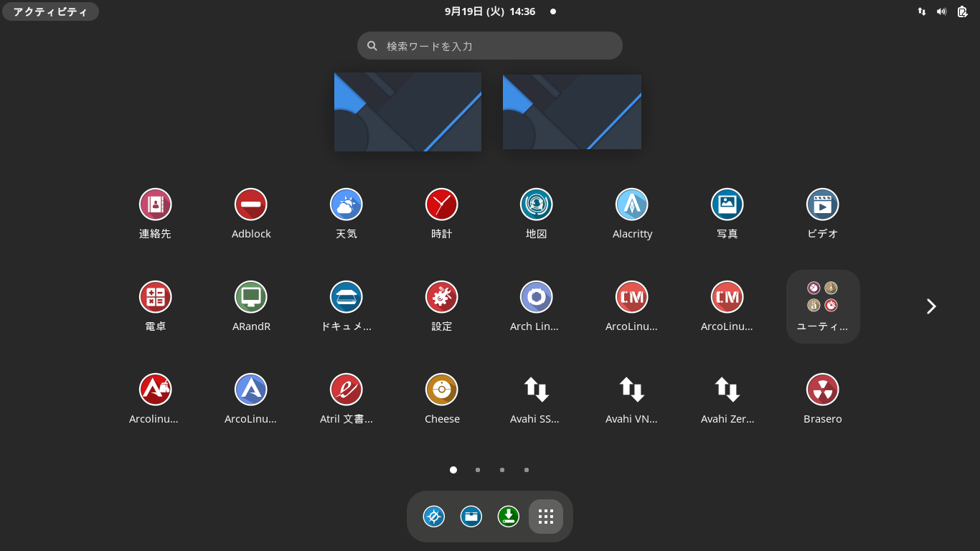Open the file manager in the dash
The height and width of the screenshot is (551, 980).
(471, 517)
